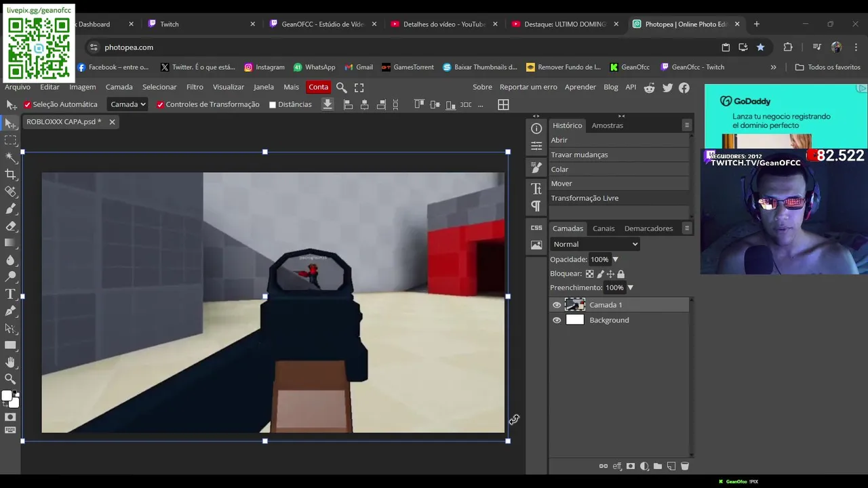Select the Type tool in left toolbar
Screen dimensions: 868x488
(x=10, y=294)
